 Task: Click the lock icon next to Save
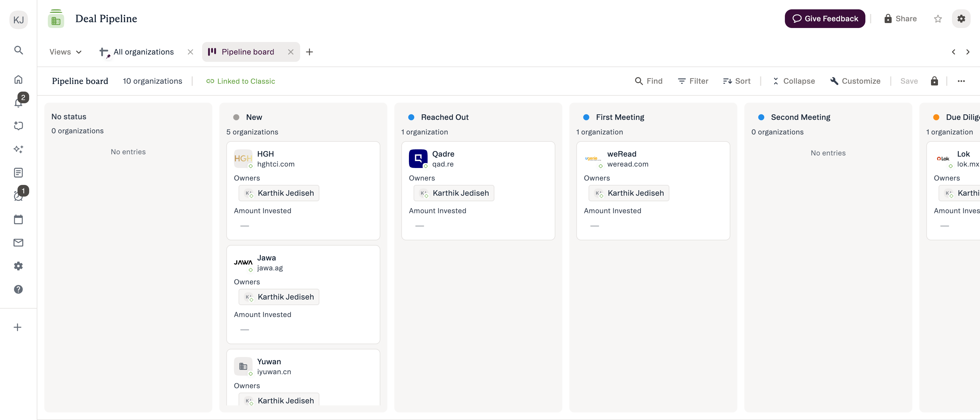[x=934, y=81]
